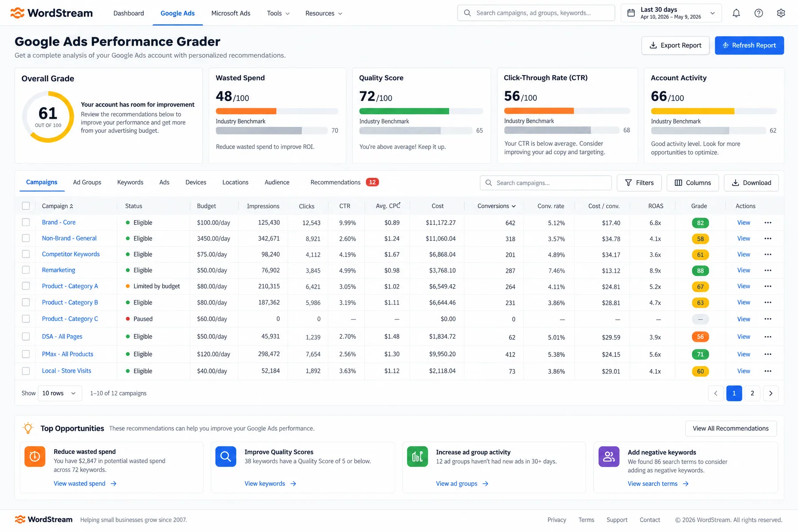This screenshot has height=532, width=798.
Task: Open the settings gear icon
Action: [x=781, y=13]
